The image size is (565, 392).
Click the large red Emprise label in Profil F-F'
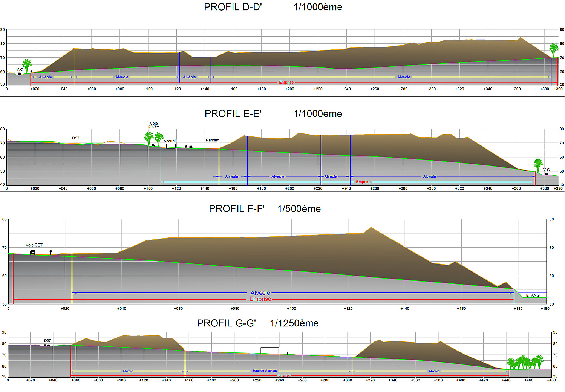[260, 299]
